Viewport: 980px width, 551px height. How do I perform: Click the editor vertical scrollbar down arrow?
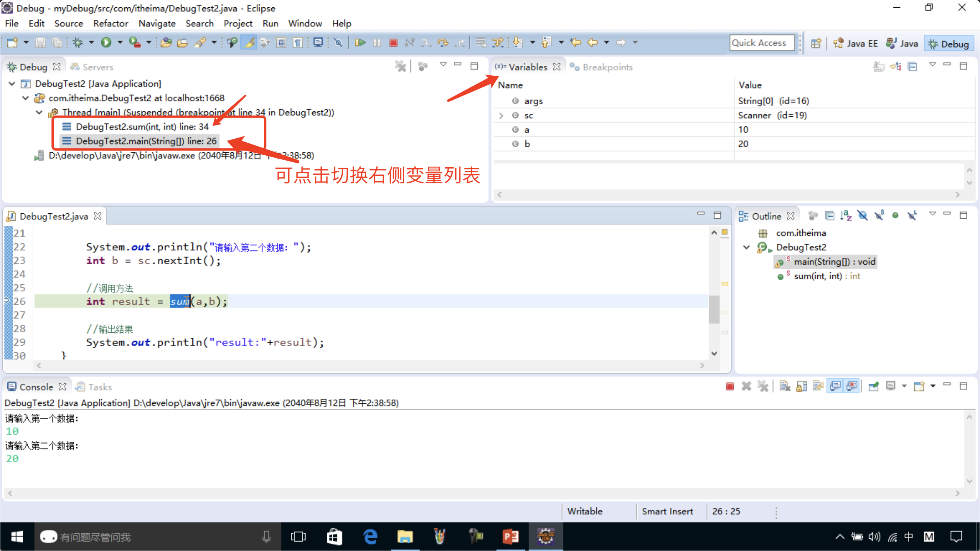pos(714,354)
